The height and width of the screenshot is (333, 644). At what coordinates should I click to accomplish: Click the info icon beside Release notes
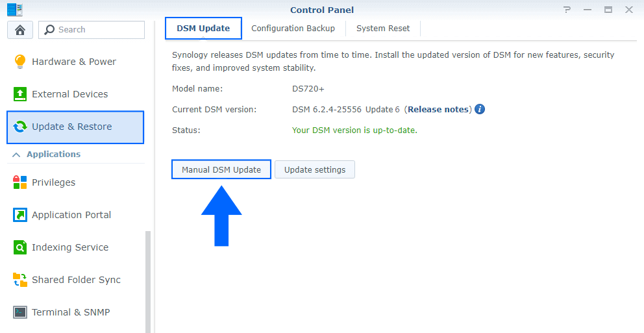click(480, 109)
